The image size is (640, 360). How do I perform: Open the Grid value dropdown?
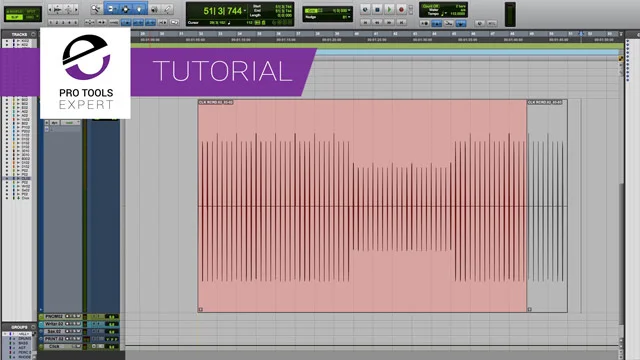(x=349, y=10)
